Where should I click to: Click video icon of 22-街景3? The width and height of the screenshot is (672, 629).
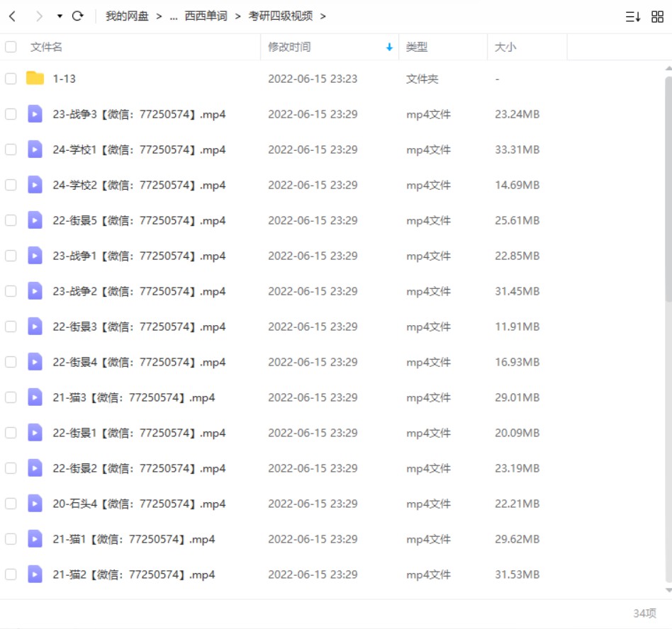pos(35,327)
